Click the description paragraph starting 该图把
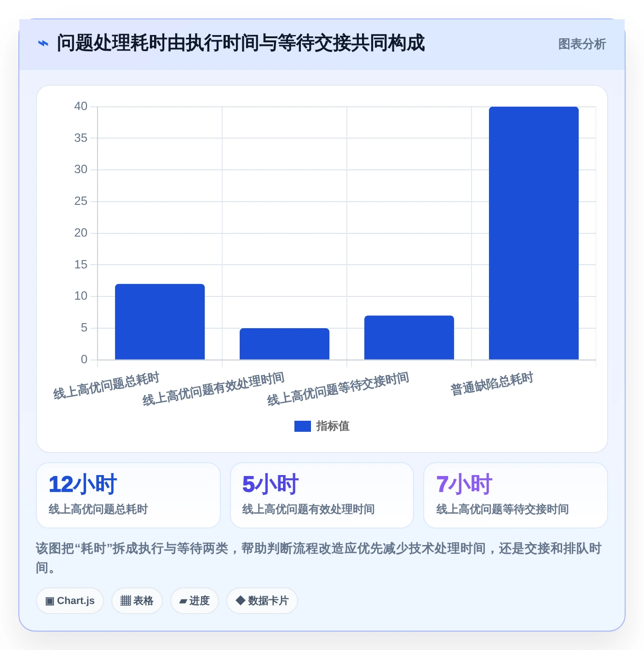This screenshot has width=644, height=650. tap(319, 558)
